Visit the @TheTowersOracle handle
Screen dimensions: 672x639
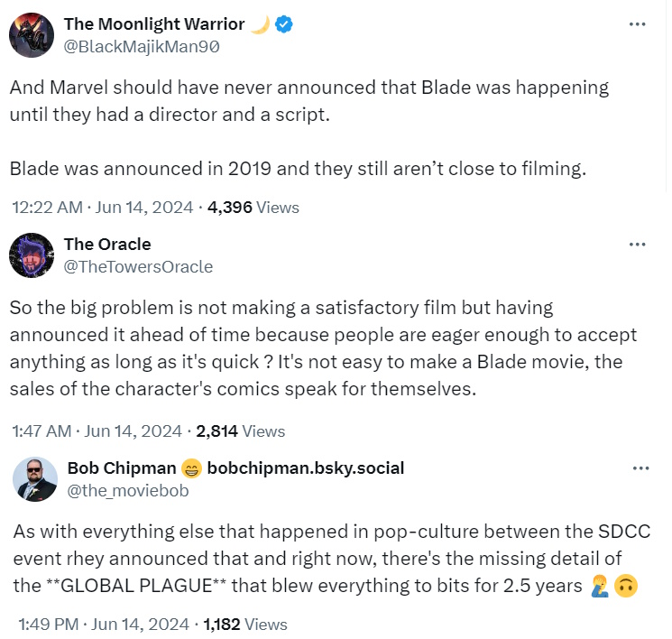pyautogui.click(x=138, y=266)
